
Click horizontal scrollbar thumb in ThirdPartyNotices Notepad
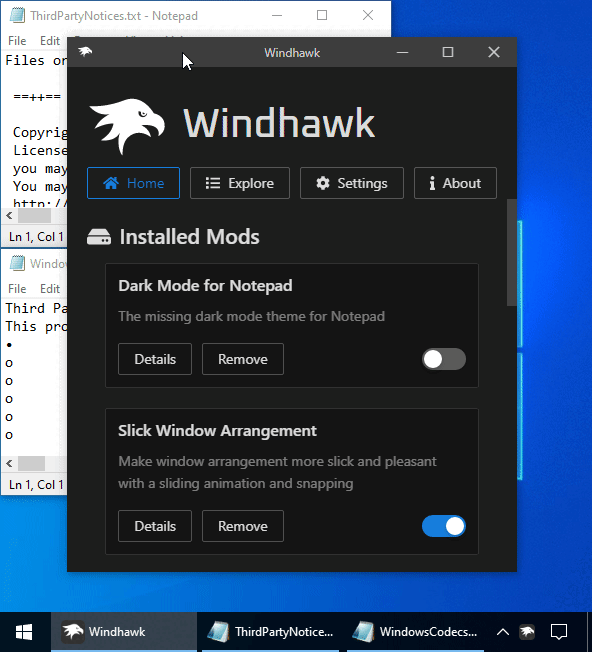35,216
